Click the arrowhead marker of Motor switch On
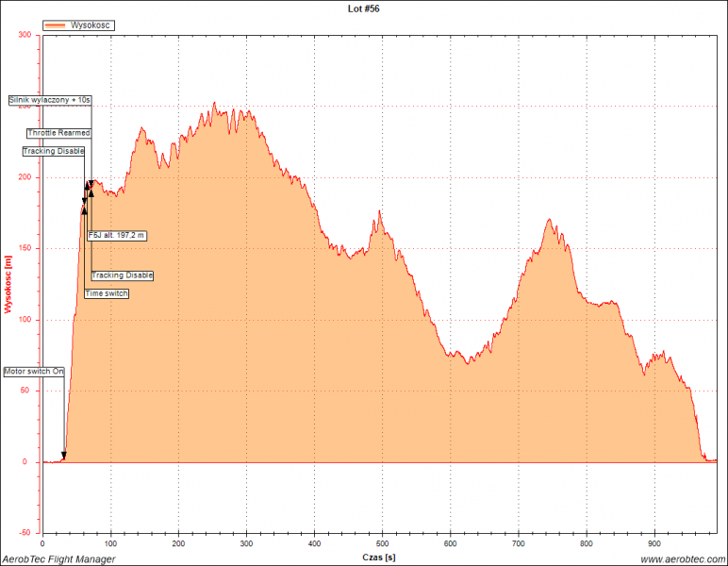 pos(64,457)
